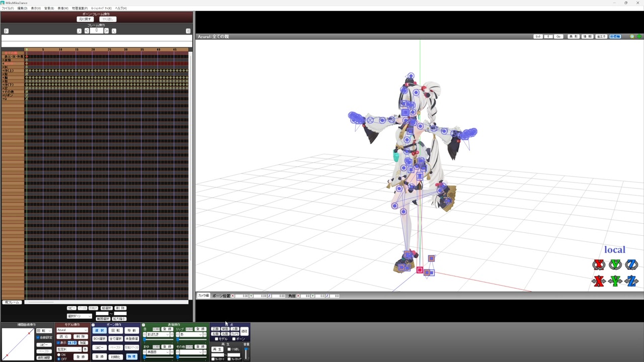Adjust the eye morph slider
This screenshot has height=362, width=644.
[158, 340]
